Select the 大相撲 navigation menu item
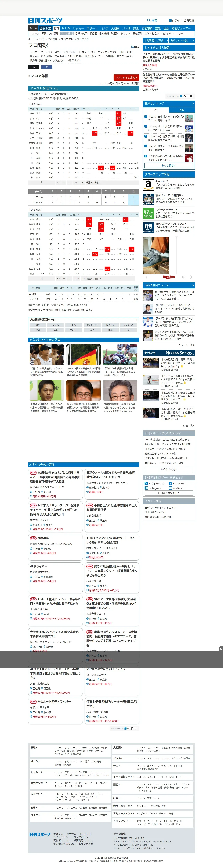This screenshot has width=223, height=868. 115,29
